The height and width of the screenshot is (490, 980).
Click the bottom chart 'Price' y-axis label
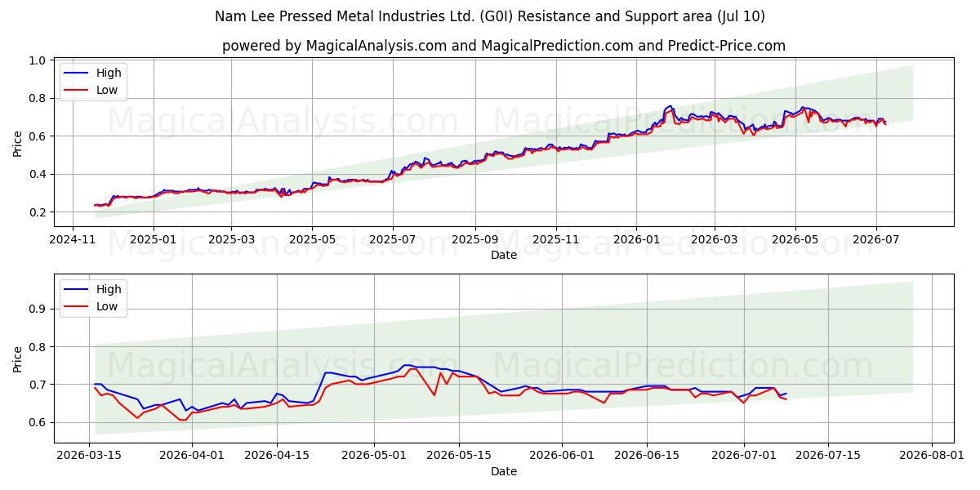pyautogui.click(x=18, y=359)
